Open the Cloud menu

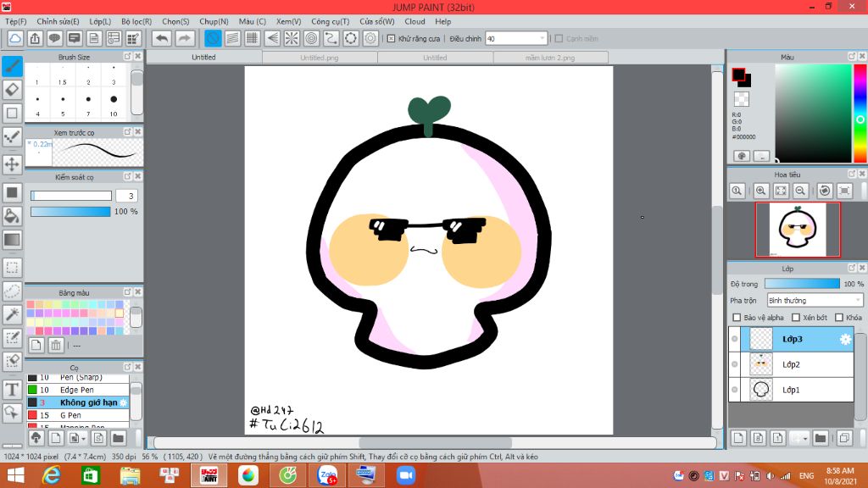click(x=415, y=21)
